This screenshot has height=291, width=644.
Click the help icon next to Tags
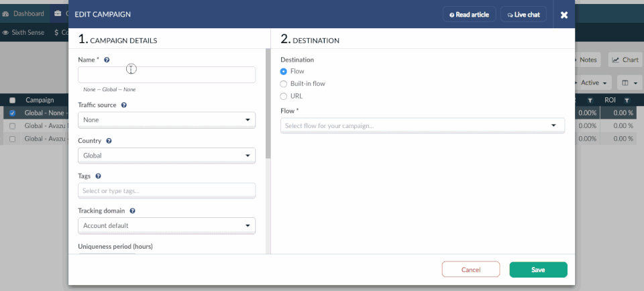coord(99,176)
